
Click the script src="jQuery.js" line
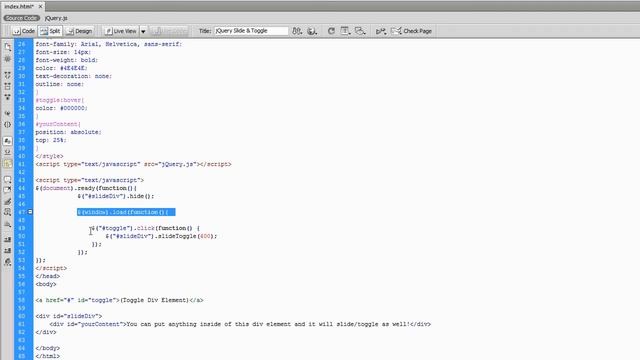[133, 164]
